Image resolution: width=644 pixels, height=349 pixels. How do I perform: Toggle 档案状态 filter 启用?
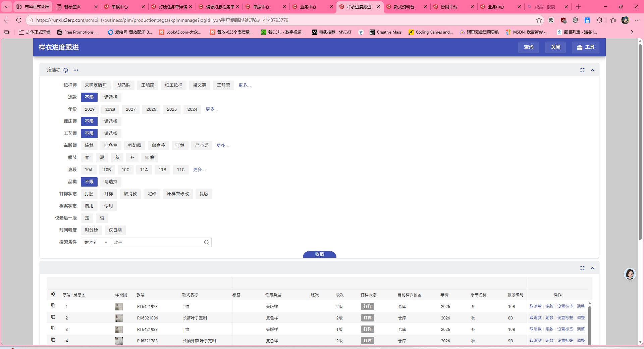click(x=89, y=206)
